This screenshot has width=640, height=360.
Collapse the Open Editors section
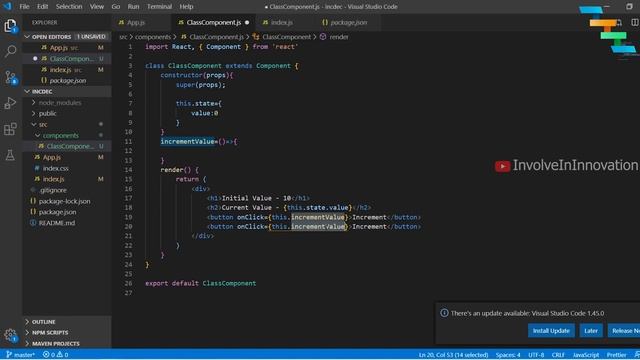[67, 37]
